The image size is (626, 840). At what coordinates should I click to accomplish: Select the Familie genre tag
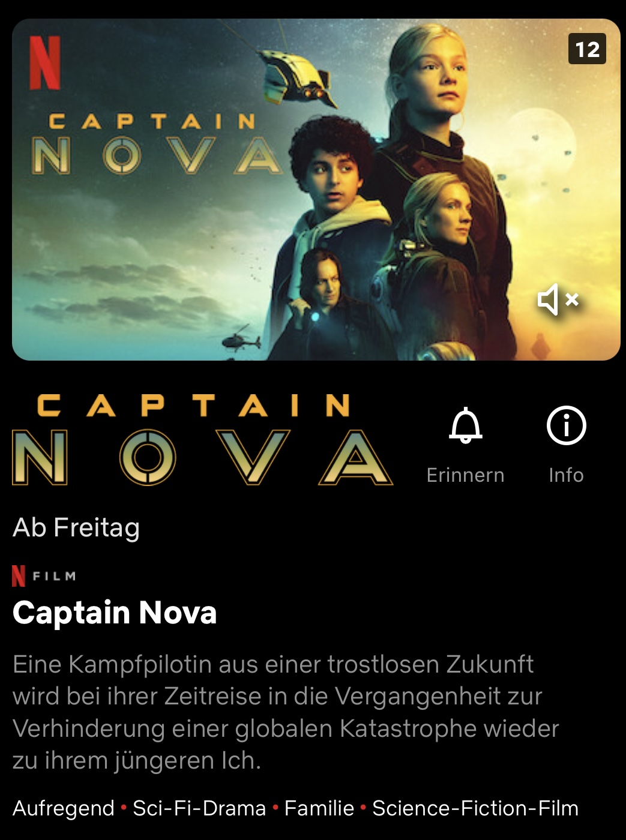[x=319, y=808]
